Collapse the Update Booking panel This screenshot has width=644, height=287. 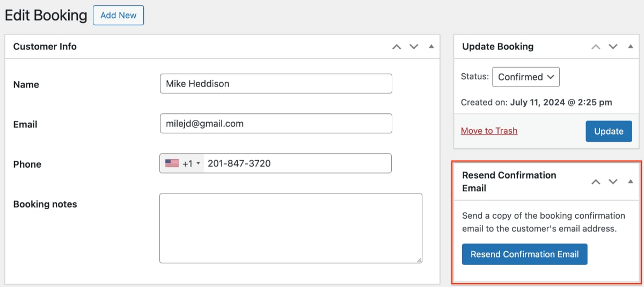tap(631, 47)
